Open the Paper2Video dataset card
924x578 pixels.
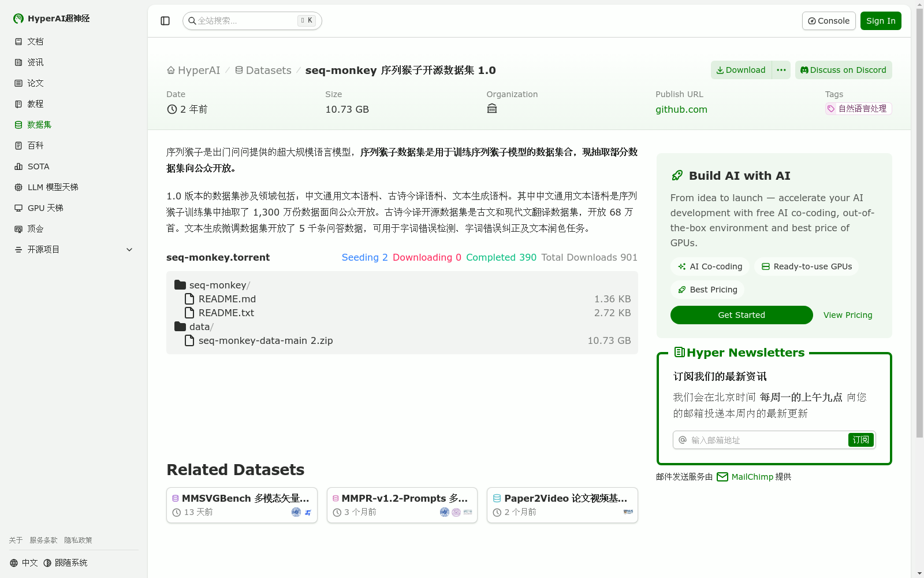562,505
